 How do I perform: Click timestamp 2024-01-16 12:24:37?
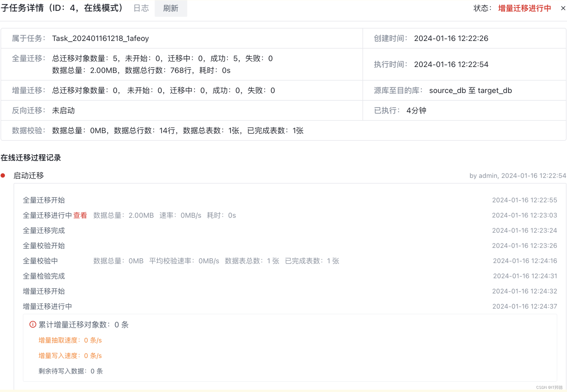(x=525, y=307)
